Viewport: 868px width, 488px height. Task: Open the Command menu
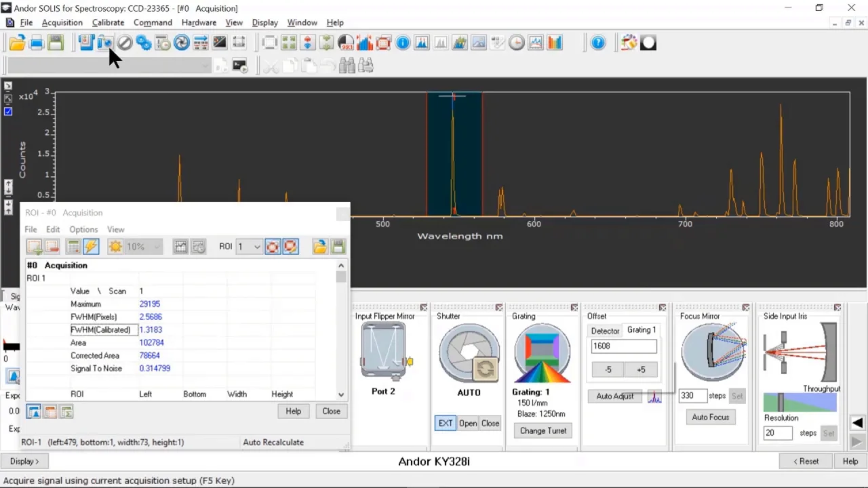pyautogui.click(x=153, y=22)
